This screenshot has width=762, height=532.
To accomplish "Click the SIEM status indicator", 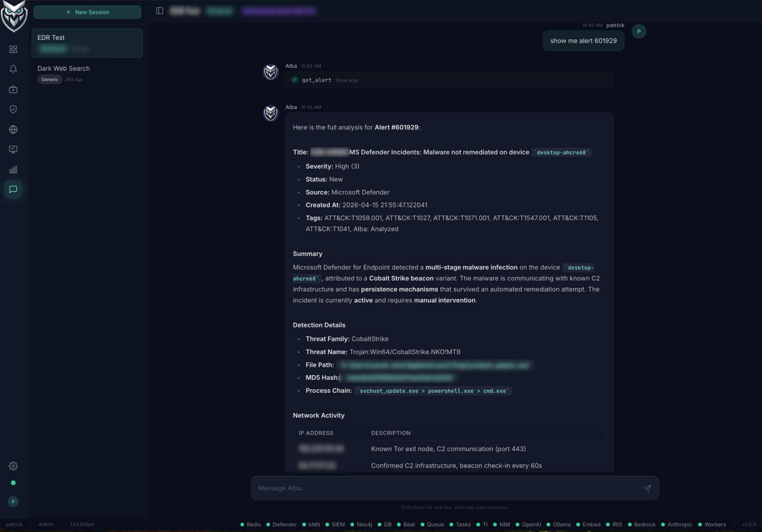I will 335,524.
